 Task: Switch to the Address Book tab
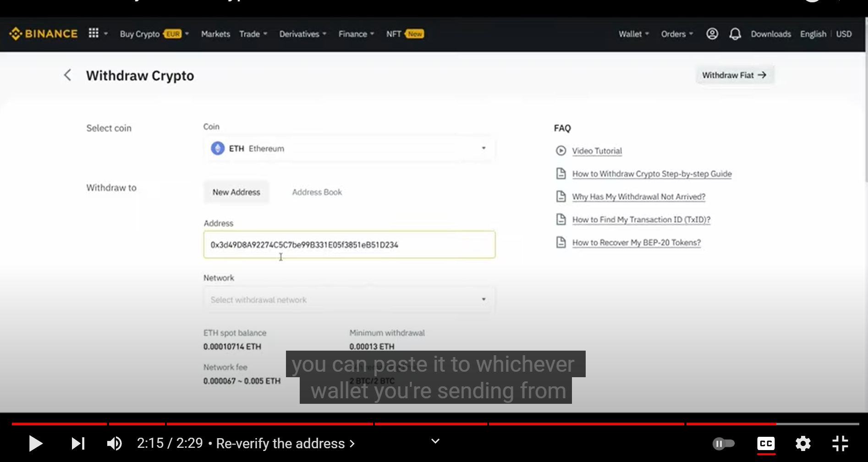(x=317, y=192)
